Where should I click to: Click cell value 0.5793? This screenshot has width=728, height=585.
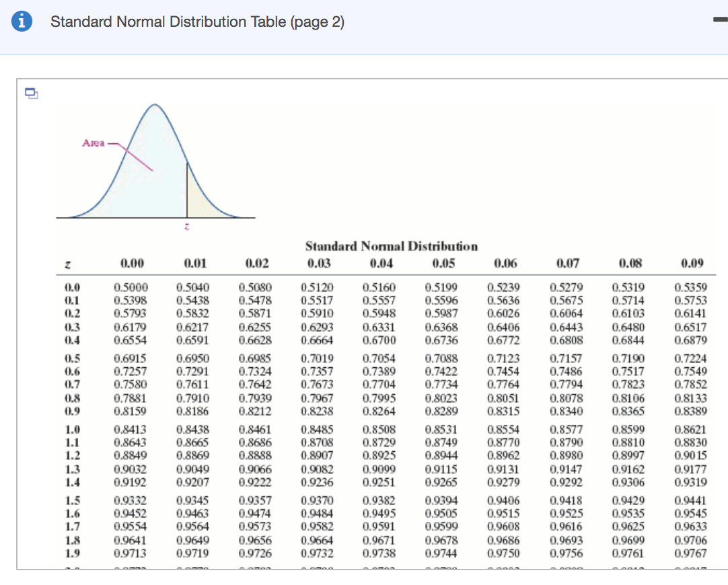pos(131,313)
